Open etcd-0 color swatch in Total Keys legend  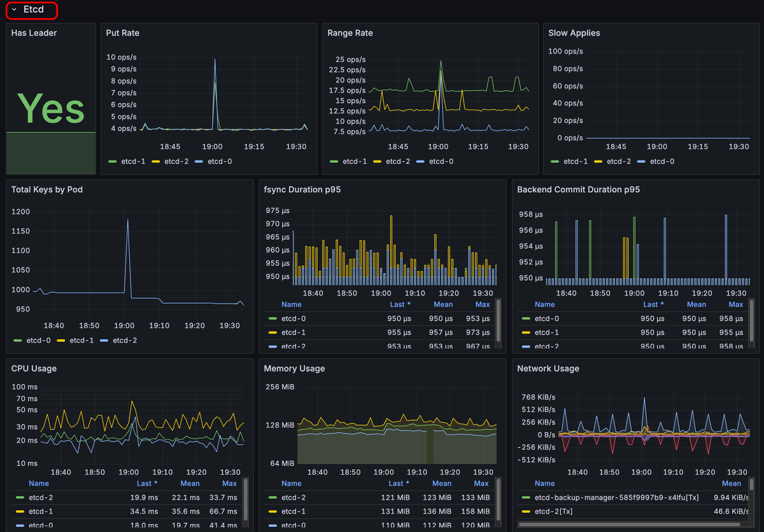[x=17, y=340]
